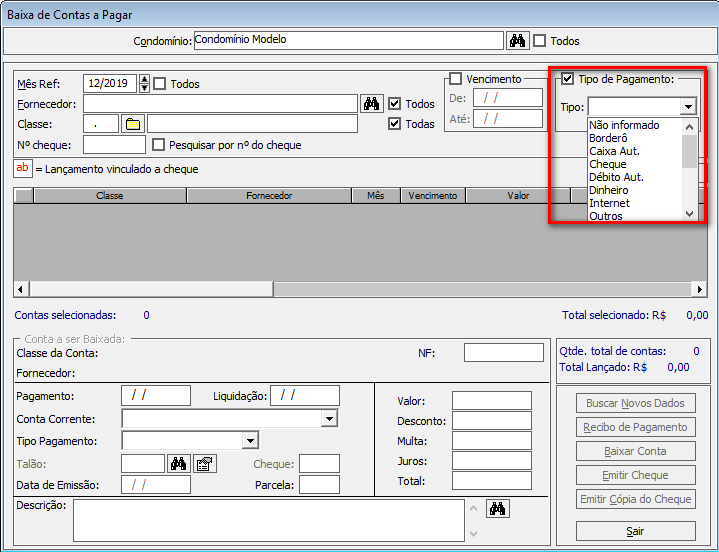Image resolution: width=719 pixels, height=552 pixels.
Task: Expand the Conta Corrente dropdown
Action: (x=329, y=419)
